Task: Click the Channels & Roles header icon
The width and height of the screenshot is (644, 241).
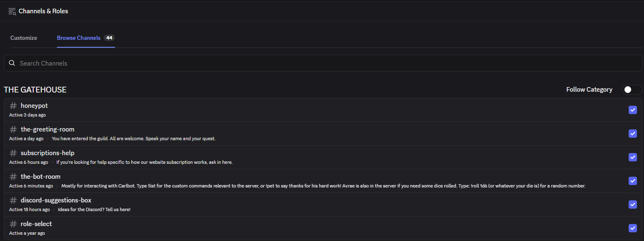Action: (12, 11)
